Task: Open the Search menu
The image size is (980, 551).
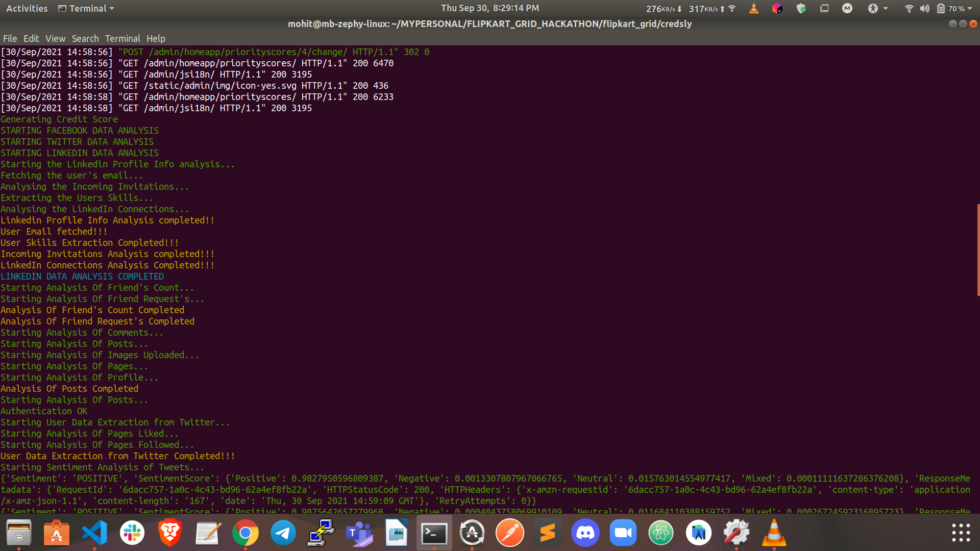Action: (x=85, y=38)
